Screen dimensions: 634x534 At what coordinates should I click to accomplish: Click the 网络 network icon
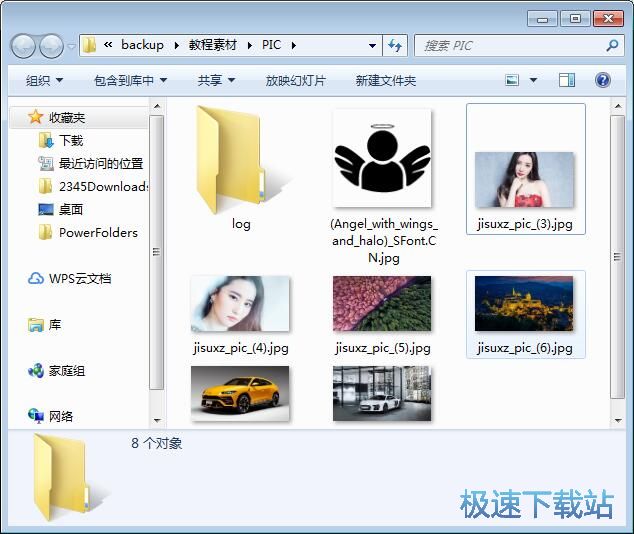tap(36, 416)
